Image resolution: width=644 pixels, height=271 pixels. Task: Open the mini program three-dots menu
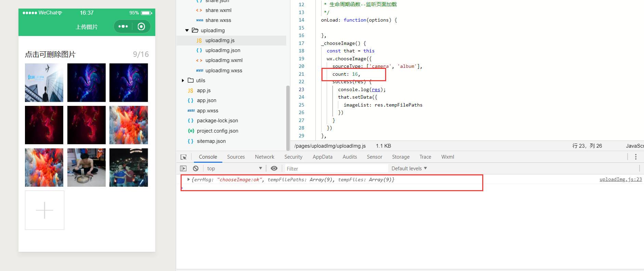coord(123,26)
